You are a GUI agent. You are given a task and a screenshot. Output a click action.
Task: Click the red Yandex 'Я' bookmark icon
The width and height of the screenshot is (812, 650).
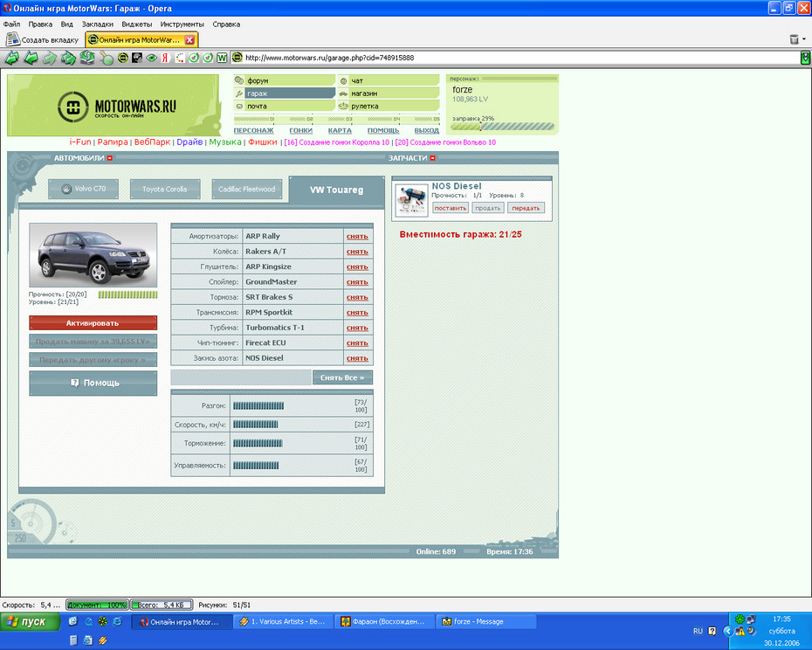(x=165, y=58)
